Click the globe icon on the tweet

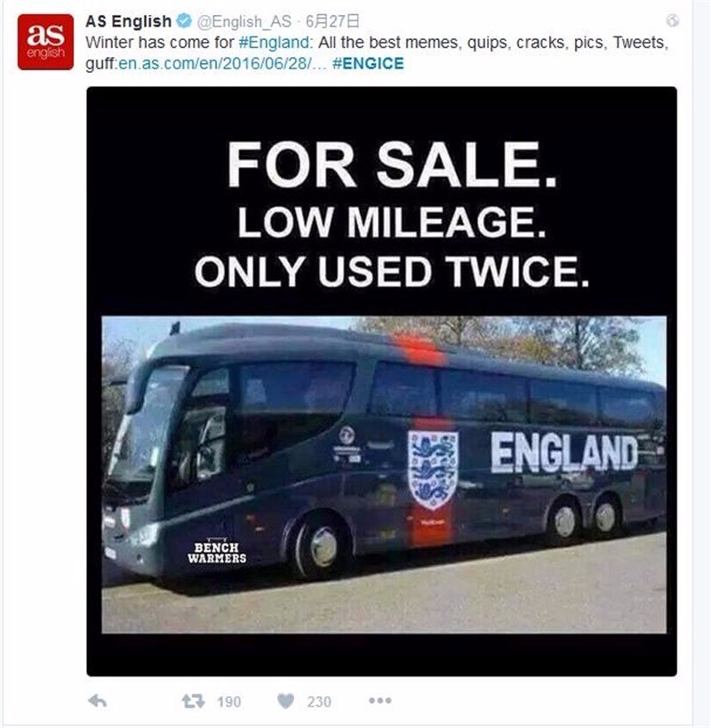673,21
